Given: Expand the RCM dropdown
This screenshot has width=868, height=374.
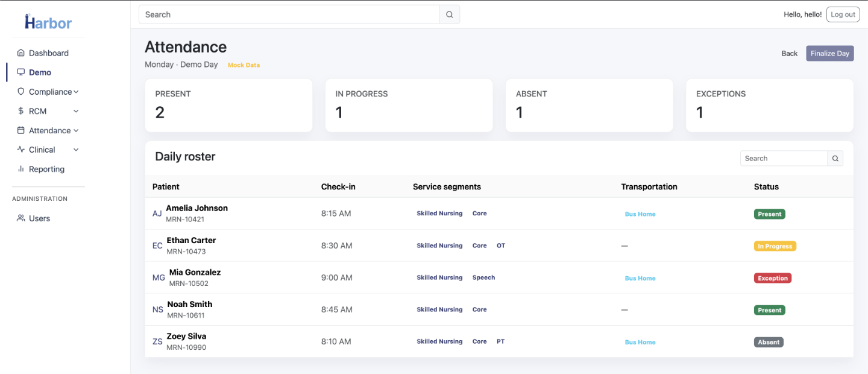Looking at the screenshot, I should pos(75,110).
